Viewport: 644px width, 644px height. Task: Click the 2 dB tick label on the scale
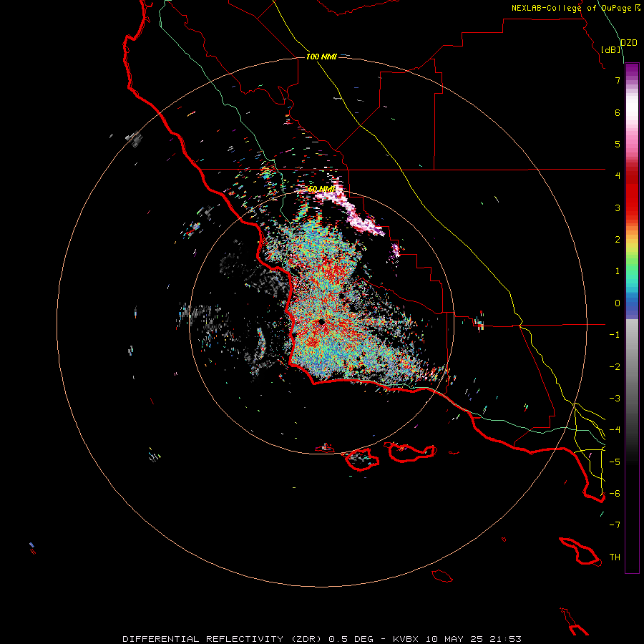click(x=618, y=240)
